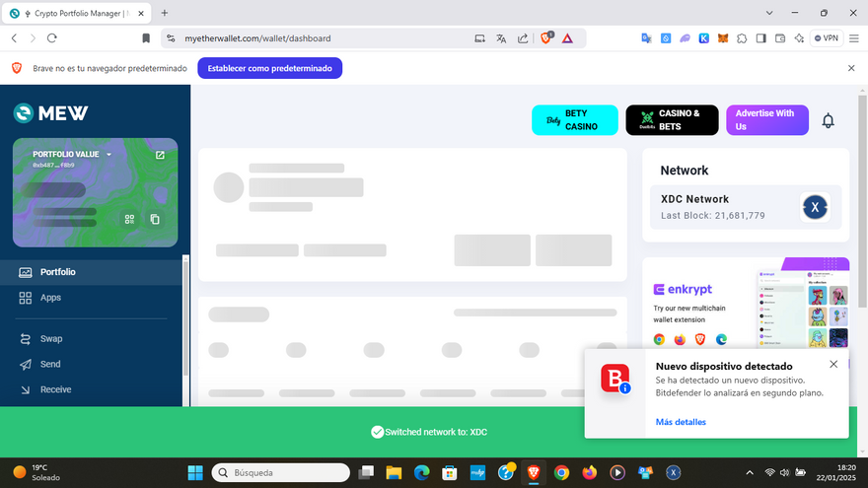Open MetaMask fox extension

click(723, 38)
